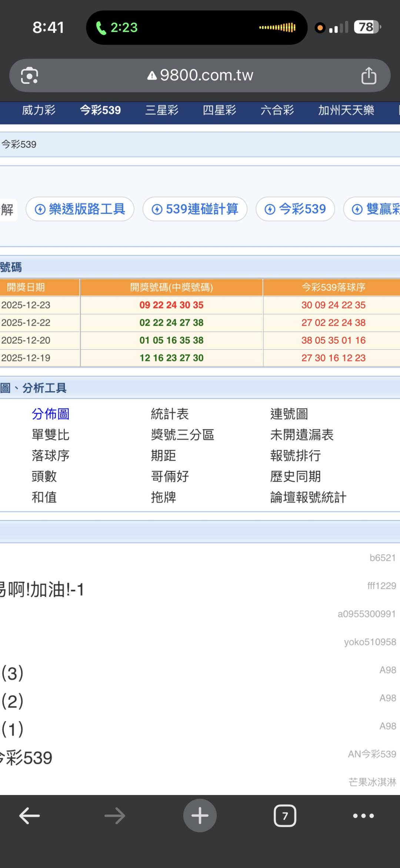The width and height of the screenshot is (400, 868).
Task: Tap the forward arrow in bottom toolbar
Action: [114, 816]
